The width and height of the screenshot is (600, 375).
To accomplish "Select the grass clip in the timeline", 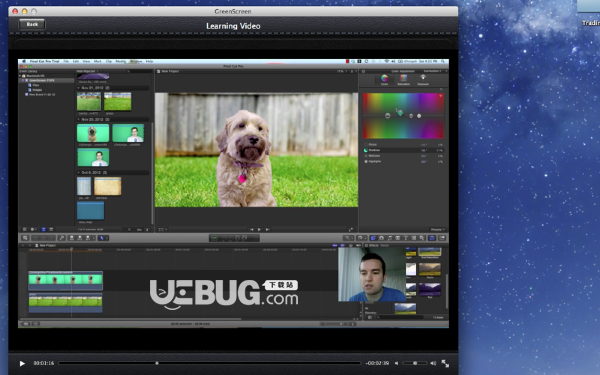I will point(65,302).
